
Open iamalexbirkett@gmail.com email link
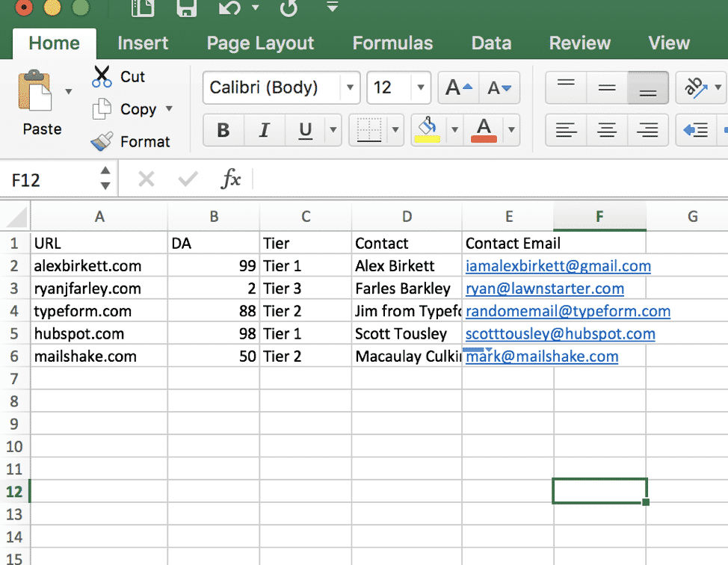click(558, 266)
